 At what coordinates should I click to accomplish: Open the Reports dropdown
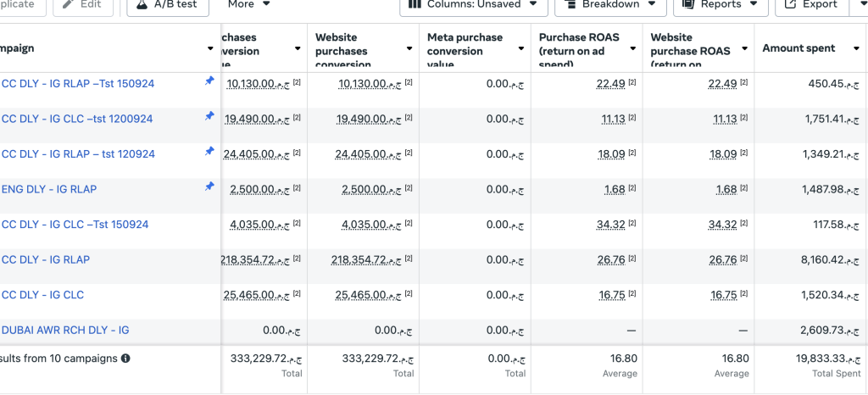720,4
